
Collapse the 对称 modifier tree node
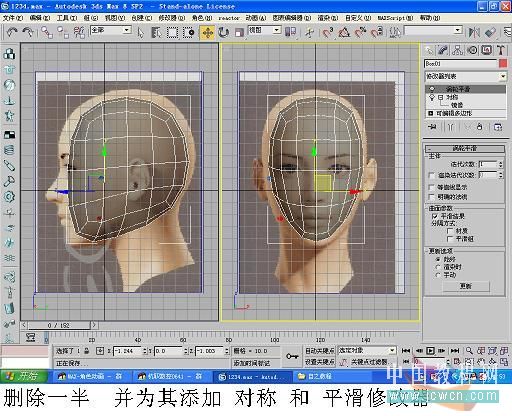coord(441,97)
